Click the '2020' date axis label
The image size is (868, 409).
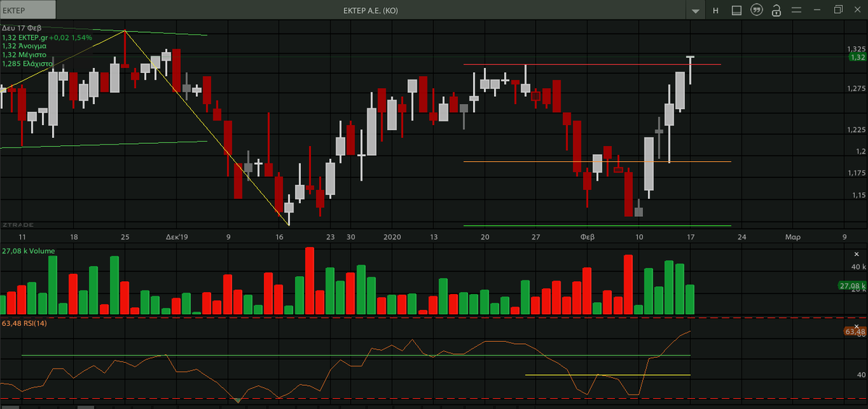(x=392, y=236)
